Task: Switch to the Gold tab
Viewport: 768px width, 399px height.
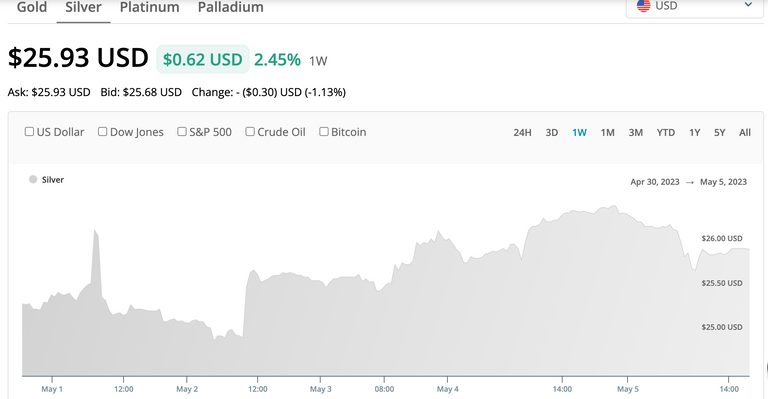Action: coord(32,7)
